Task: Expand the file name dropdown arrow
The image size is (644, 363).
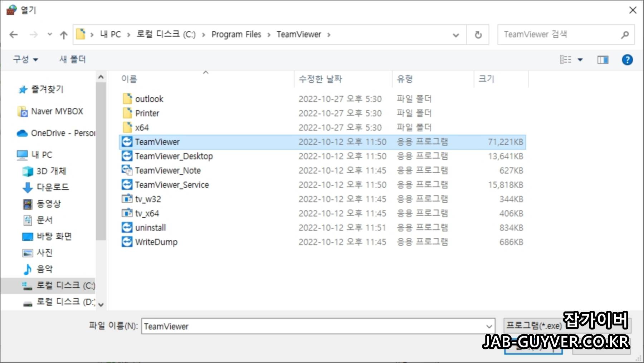Action: (489, 326)
